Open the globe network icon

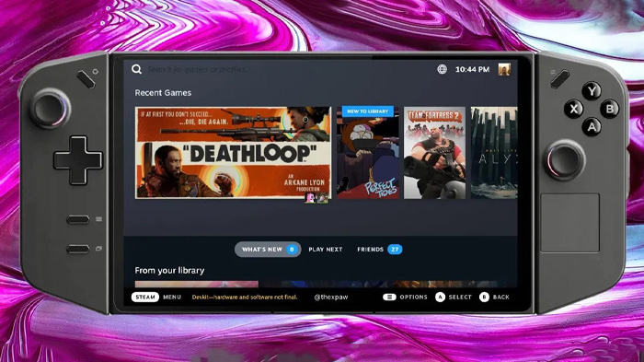tap(442, 69)
